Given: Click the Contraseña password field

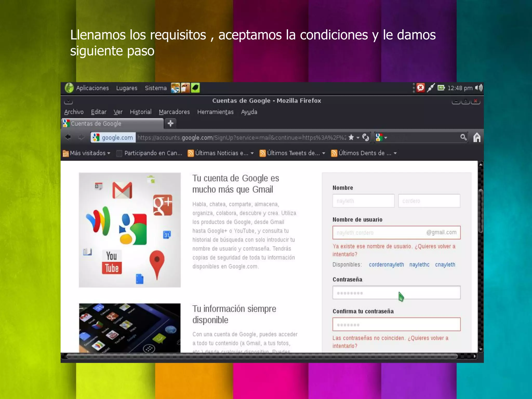Looking at the screenshot, I should tap(396, 292).
